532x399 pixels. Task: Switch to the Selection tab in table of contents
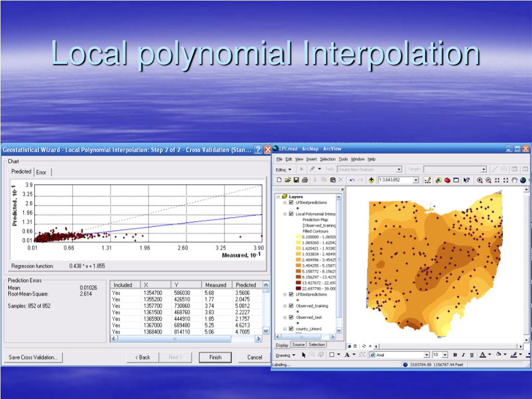coord(316,345)
